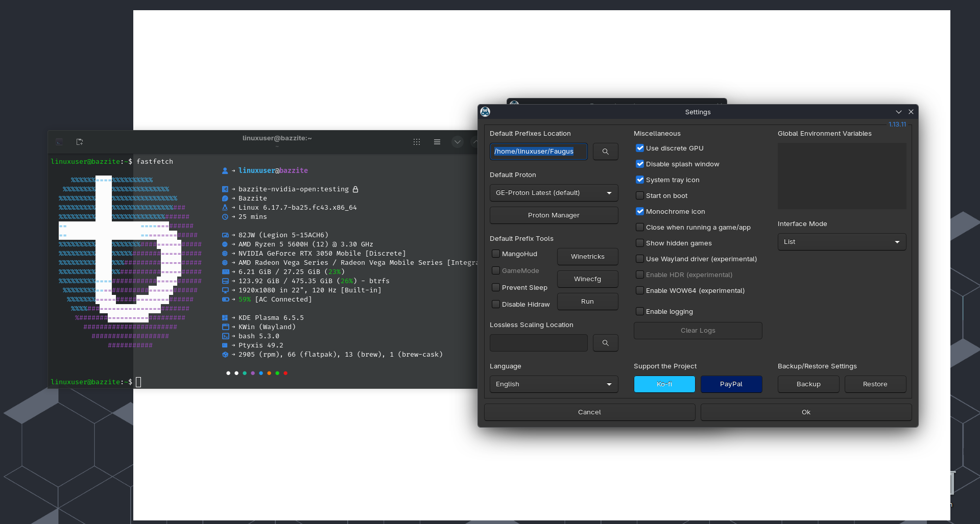Click the fastfetch command text in terminal

pyautogui.click(x=155, y=162)
